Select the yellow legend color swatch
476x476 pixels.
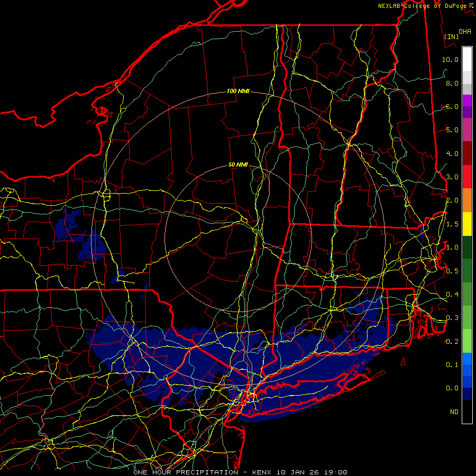[x=467, y=224]
